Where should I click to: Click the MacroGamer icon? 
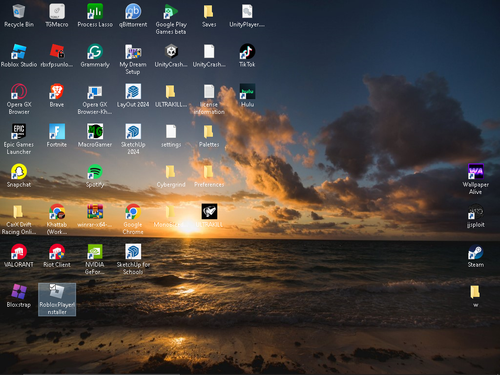click(x=95, y=132)
